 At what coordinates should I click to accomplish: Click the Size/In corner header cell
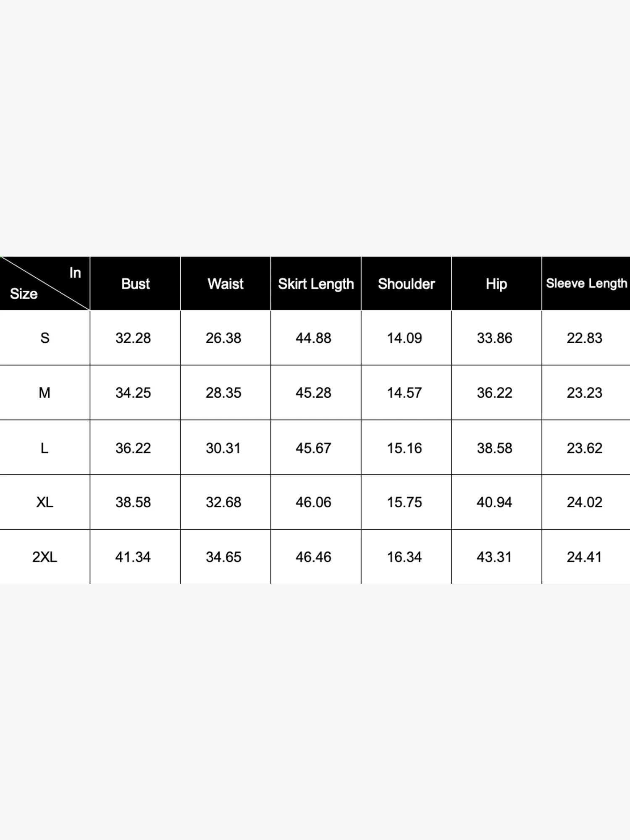point(45,283)
